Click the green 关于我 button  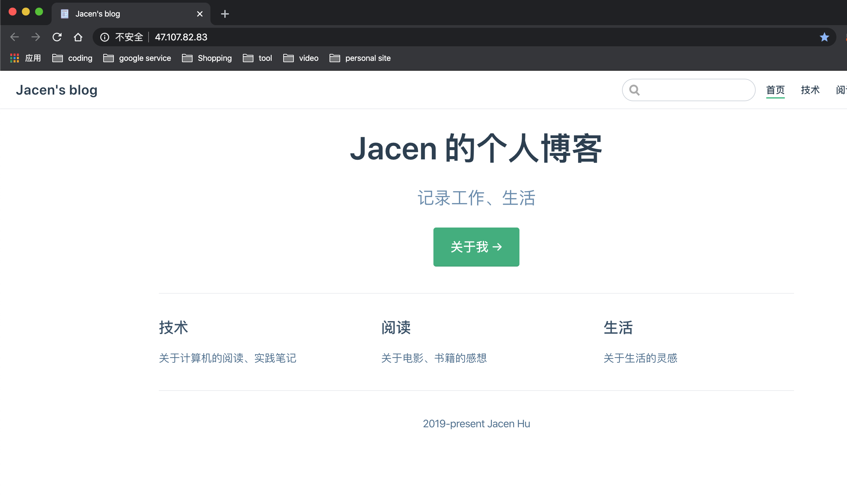(x=476, y=247)
